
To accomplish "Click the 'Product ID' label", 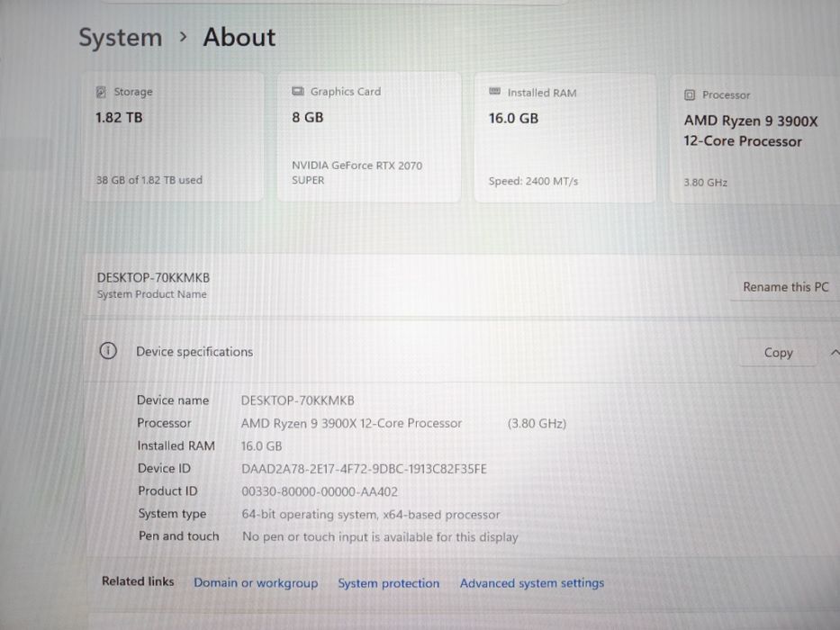I will (x=167, y=490).
